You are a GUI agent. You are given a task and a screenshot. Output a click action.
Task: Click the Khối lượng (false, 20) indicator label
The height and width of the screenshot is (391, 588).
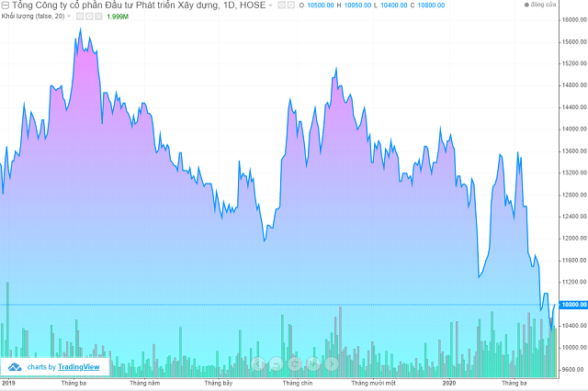(x=33, y=17)
